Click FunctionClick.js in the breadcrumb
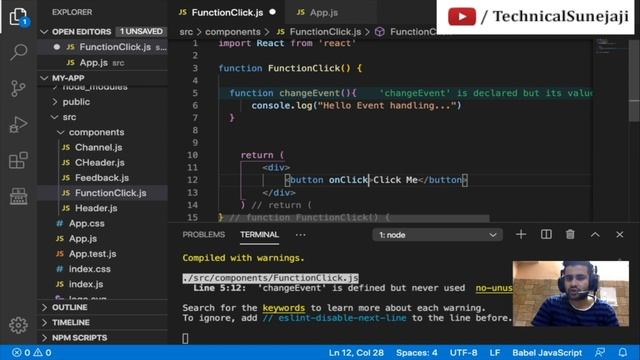The height and width of the screenshot is (360, 640). (325, 32)
